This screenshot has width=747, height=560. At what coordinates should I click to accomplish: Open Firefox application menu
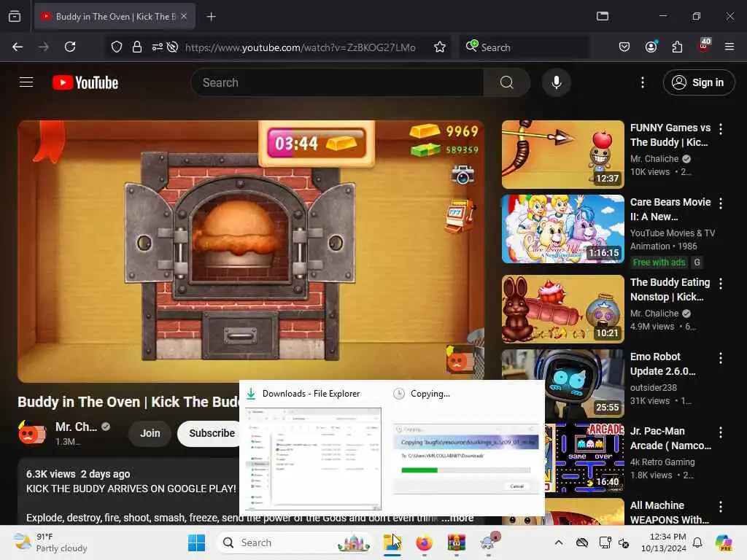[729, 47]
